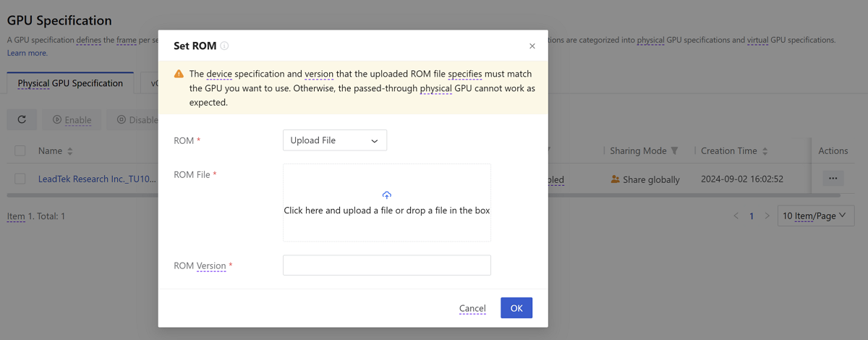Click the cloud upload icon
868x340 pixels.
point(387,195)
